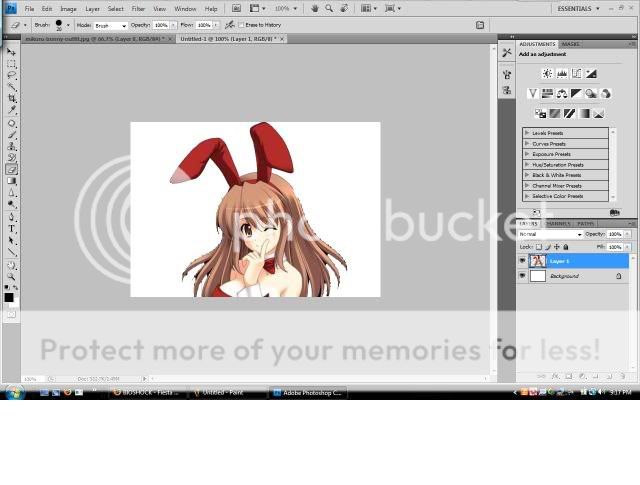The height and width of the screenshot is (485, 640).
Task: Select the Blur tool
Action: coord(11,193)
